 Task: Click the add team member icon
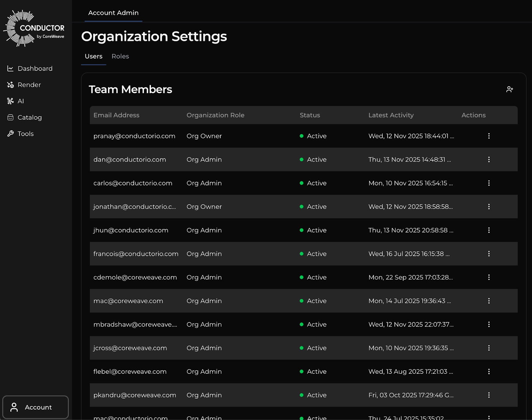click(509, 89)
